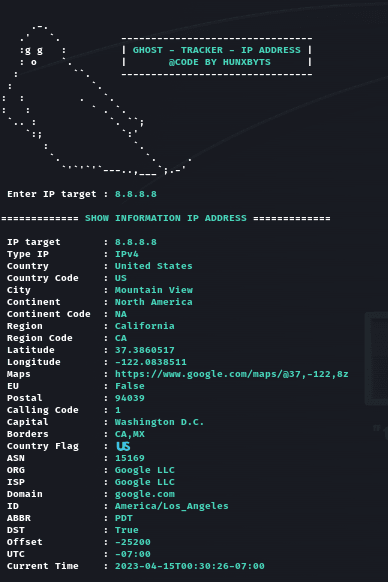Click the @CODE BY HUNXBYTS credit text
Image resolution: width=388 pixels, height=582 pixels.
219,62
